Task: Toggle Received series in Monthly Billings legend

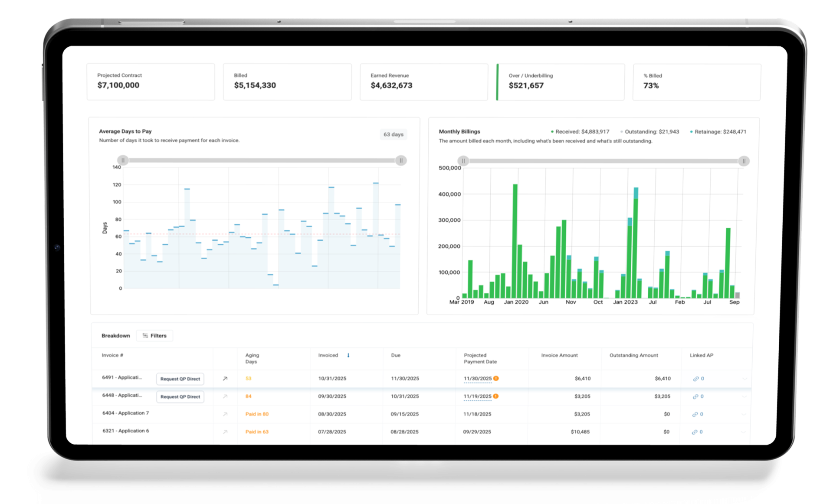Action: [580, 132]
